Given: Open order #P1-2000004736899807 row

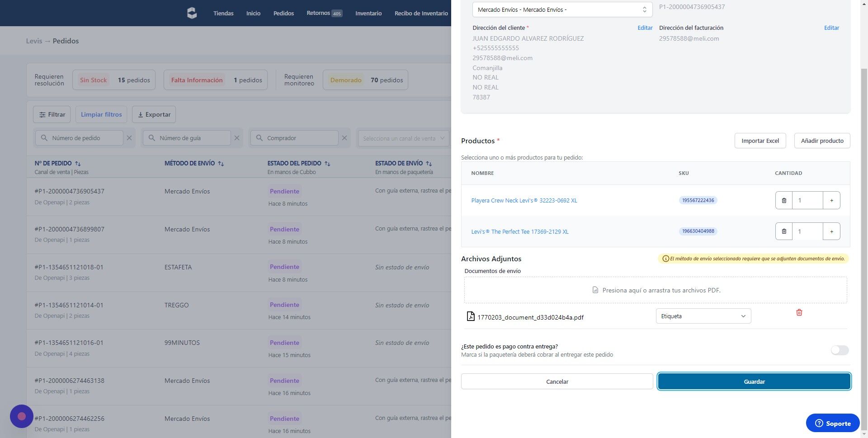Looking at the screenshot, I should click(239, 235).
